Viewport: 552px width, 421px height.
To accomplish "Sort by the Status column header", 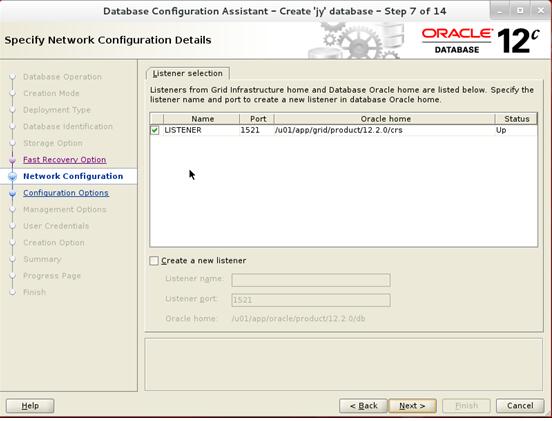I will [x=516, y=119].
